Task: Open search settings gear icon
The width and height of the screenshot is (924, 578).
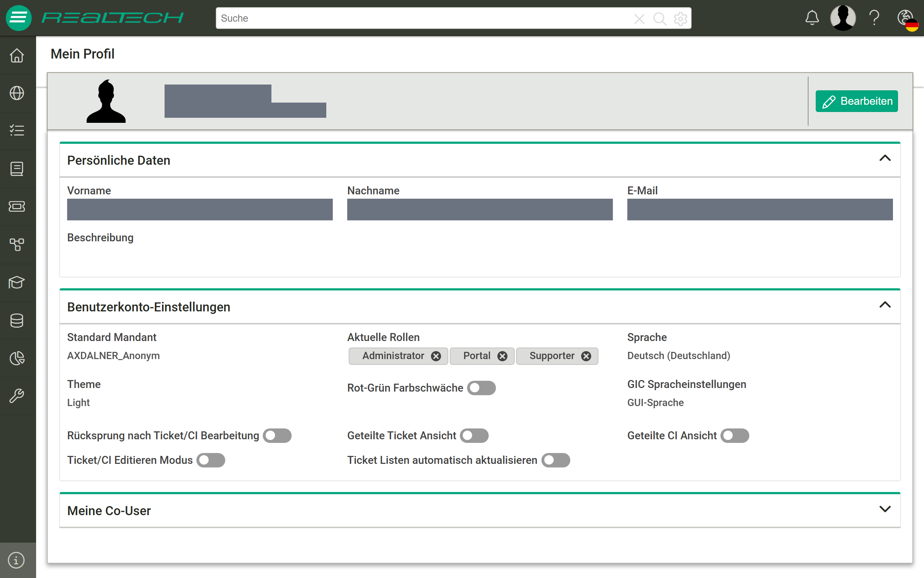Action: 680,18
